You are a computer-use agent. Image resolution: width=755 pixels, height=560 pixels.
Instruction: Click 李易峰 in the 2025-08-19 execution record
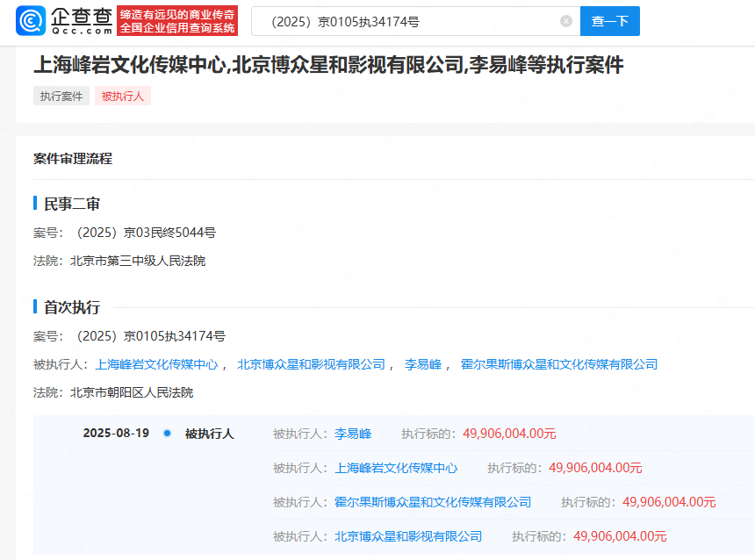pyautogui.click(x=355, y=433)
